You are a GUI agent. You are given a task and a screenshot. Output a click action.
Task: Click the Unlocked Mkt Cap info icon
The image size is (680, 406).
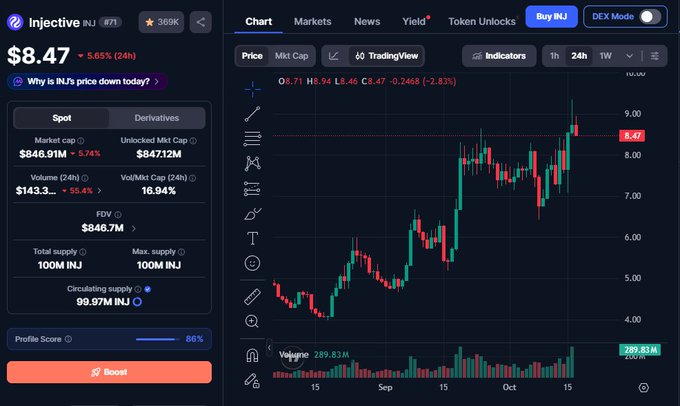193,141
